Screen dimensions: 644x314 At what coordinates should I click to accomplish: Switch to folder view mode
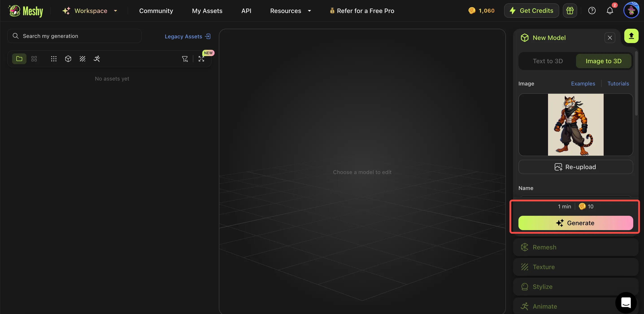pos(19,59)
